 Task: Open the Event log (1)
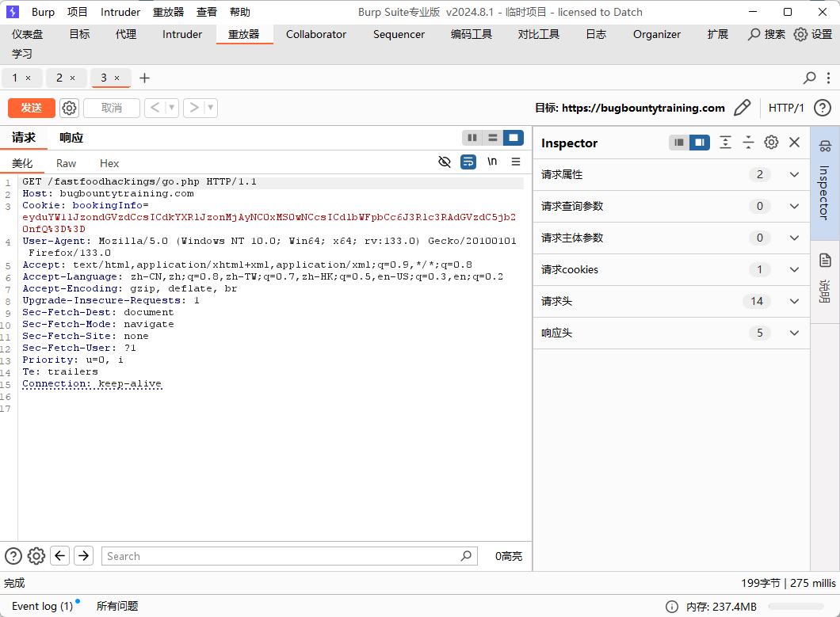[42, 606]
